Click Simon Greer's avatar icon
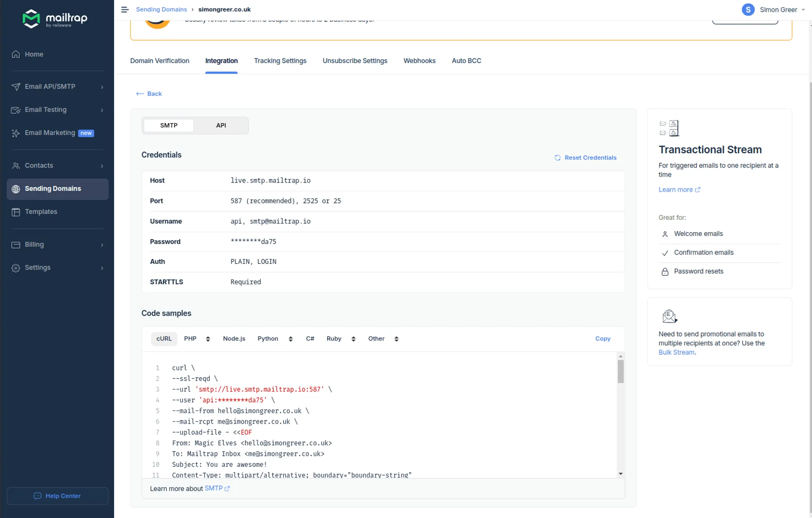The width and height of the screenshot is (812, 518). [x=748, y=9]
